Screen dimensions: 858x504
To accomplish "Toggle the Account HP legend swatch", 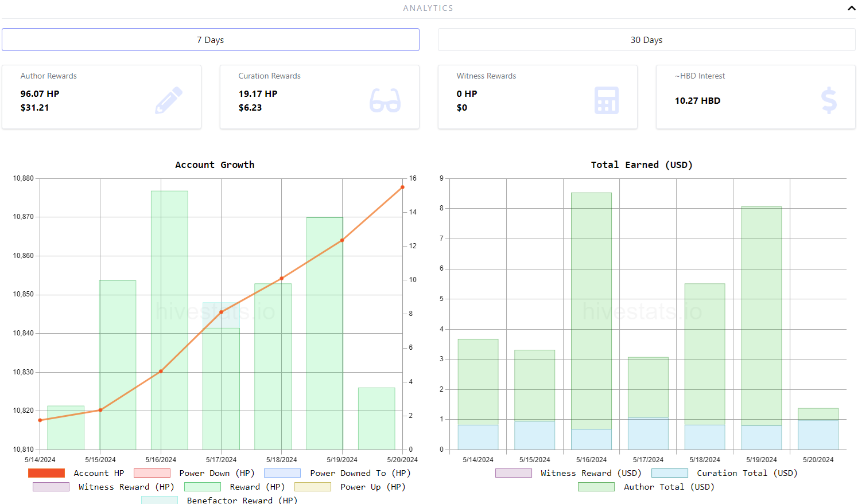I will (x=46, y=473).
